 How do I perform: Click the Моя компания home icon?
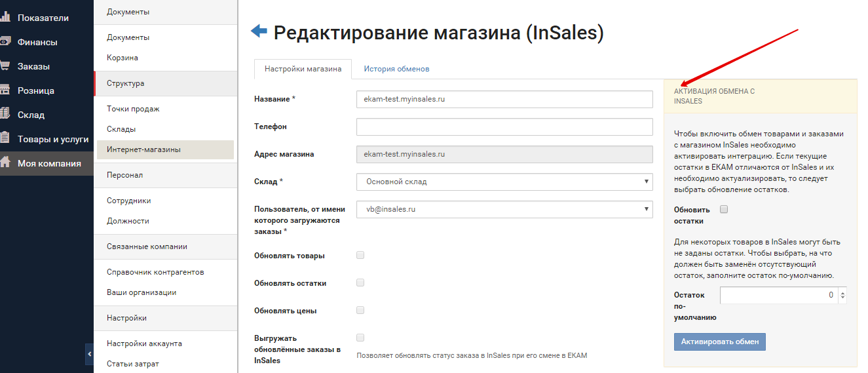[5, 163]
